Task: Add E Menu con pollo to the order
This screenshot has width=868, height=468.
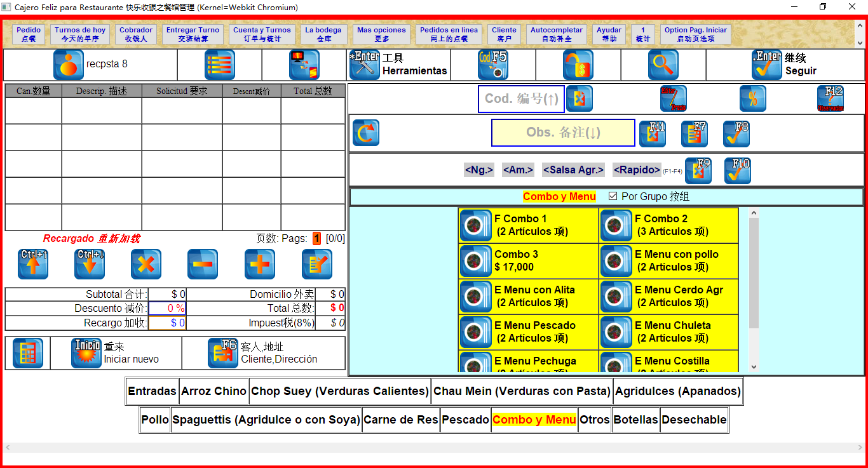Action: [x=668, y=261]
